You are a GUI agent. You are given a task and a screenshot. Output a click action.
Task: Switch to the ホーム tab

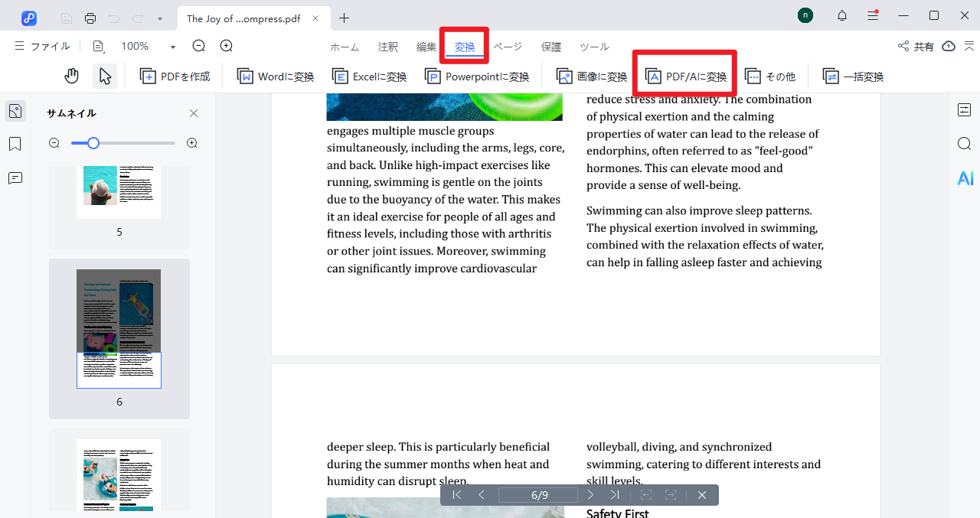coord(345,47)
